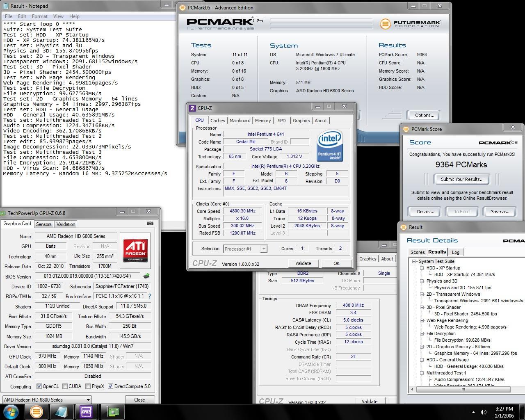Open the Validation tab in GPU-Z
Screen dimensions: 525x420
(x=66, y=224)
